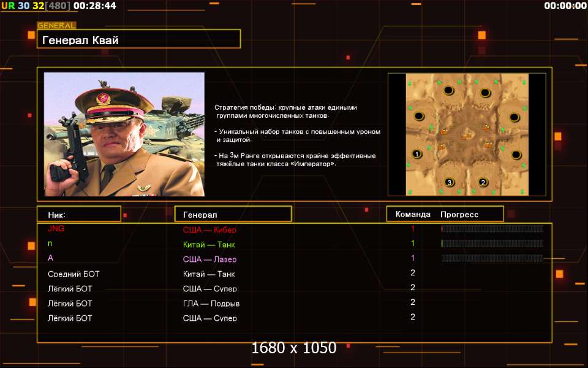Select the "Генерал Квай" title box
This screenshot has width=588, height=368.
point(138,40)
